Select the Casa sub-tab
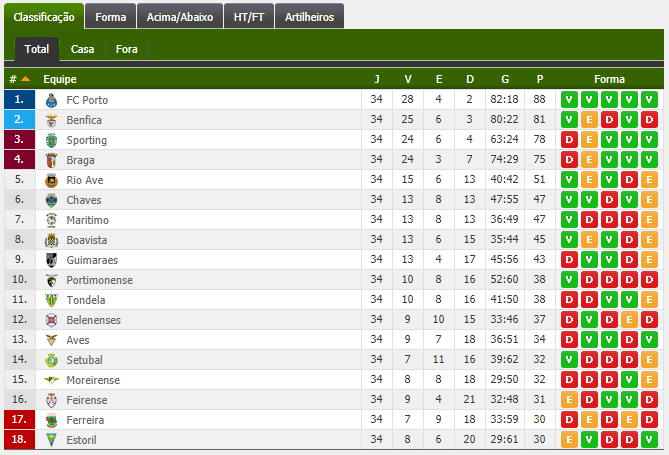The image size is (669, 455). [82, 49]
